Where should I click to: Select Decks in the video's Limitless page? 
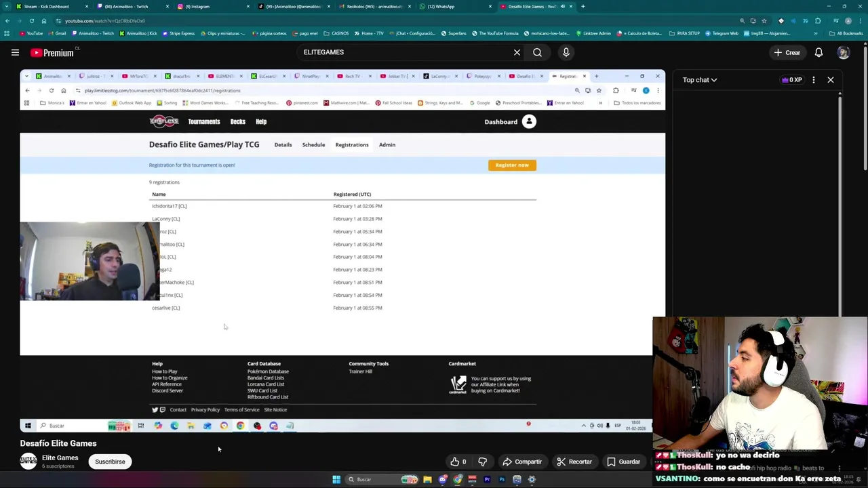click(237, 122)
